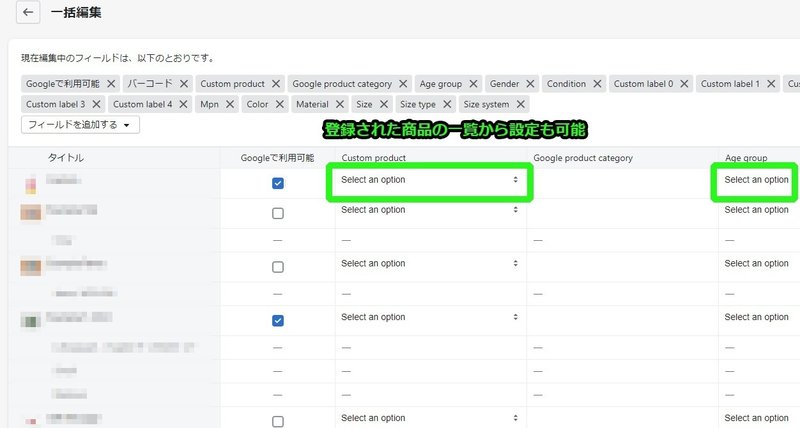Click the Googleで利用可能 column header

278,158
